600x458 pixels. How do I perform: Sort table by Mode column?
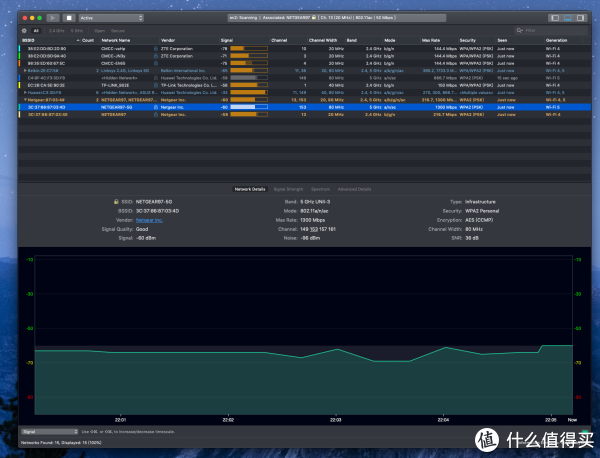click(x=390, y=40)
